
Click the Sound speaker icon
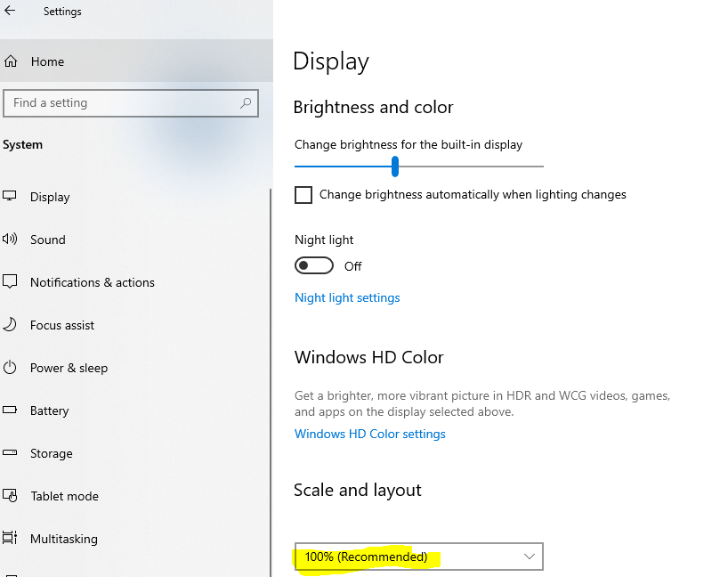(x=10, y=240)
